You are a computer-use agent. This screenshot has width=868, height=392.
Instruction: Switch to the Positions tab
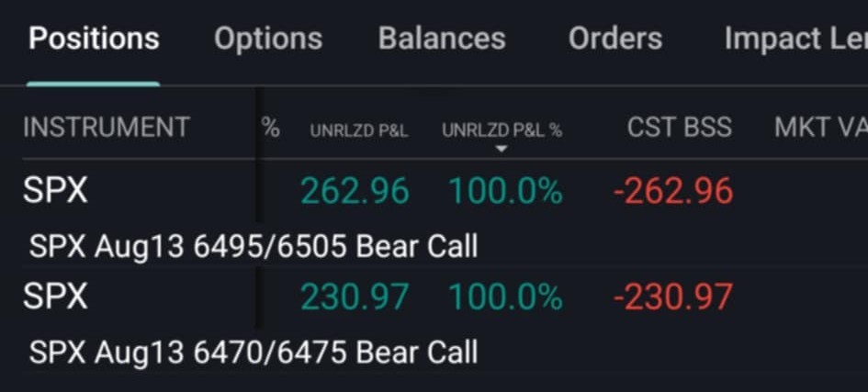(x=94, y=39)
